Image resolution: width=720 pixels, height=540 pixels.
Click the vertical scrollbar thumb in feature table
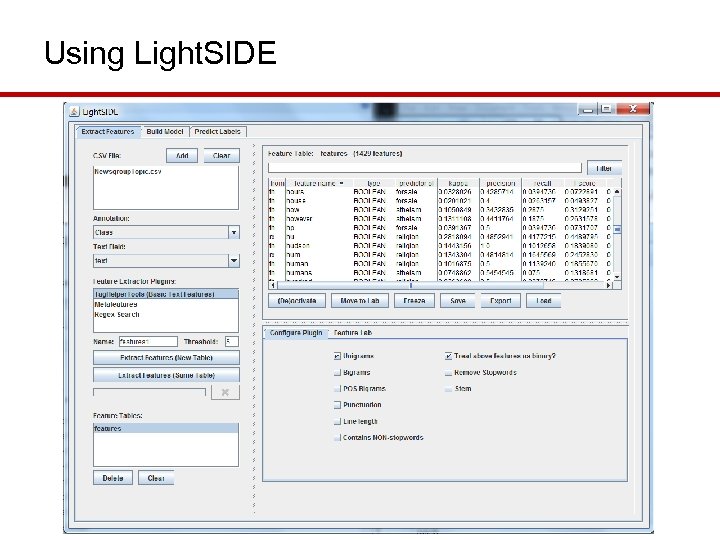[617, 229]
